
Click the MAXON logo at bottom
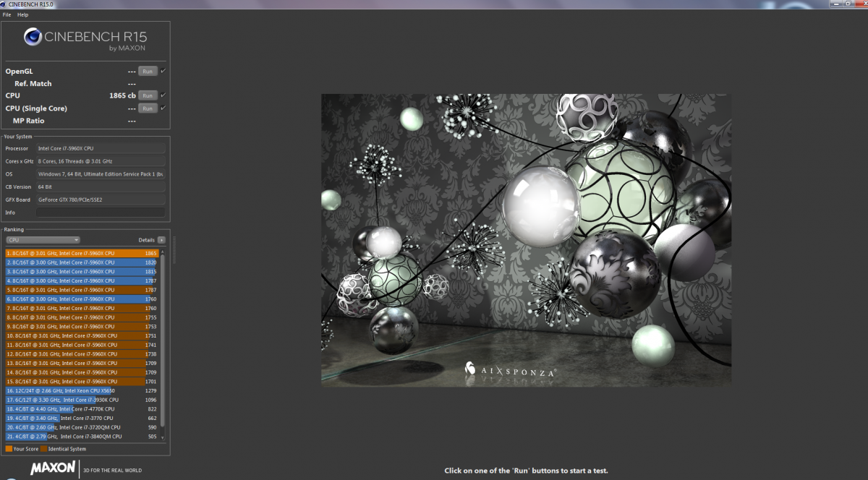click(52, 468)
